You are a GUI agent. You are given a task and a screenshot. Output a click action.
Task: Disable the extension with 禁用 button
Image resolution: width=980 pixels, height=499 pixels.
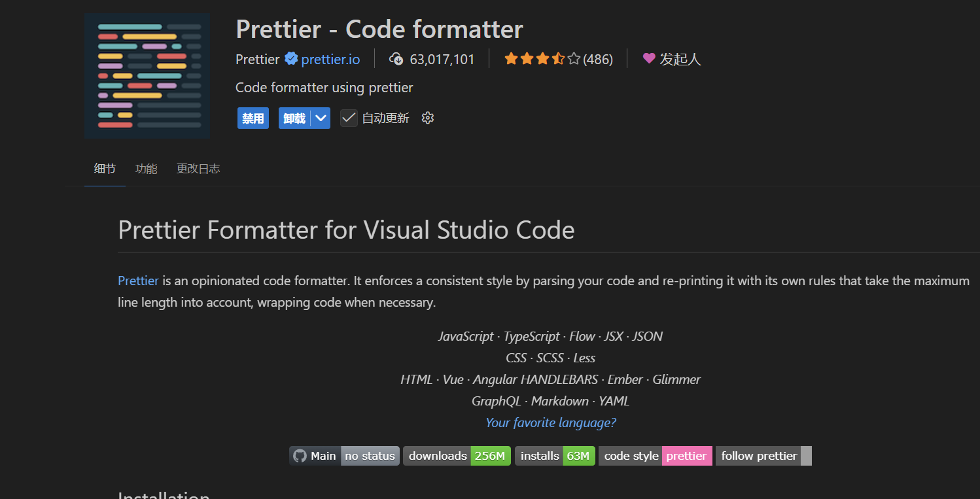[253, 118]
